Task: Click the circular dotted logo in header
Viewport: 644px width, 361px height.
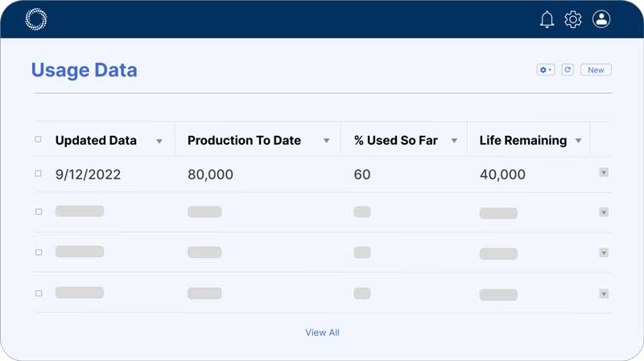Action: point(36,19)
